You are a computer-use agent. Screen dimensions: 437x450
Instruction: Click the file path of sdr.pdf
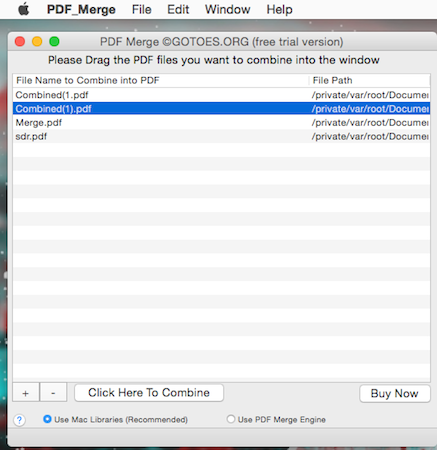click(370, 136)
